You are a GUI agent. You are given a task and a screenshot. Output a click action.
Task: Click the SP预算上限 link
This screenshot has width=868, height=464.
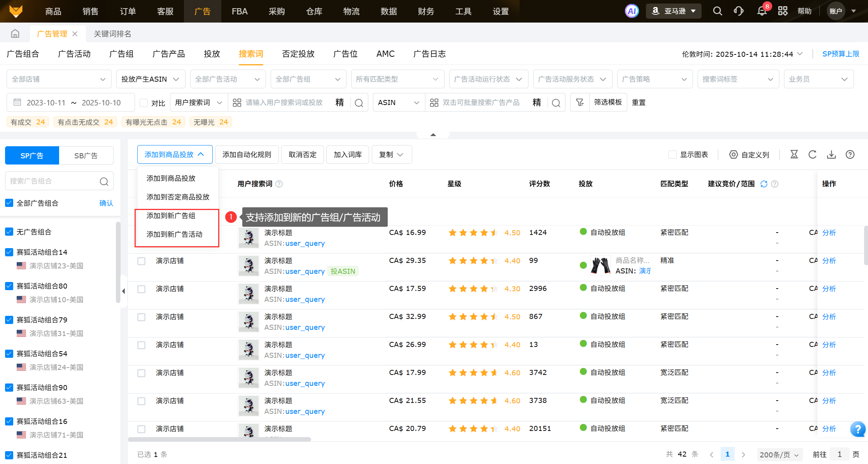coord(840,54)
